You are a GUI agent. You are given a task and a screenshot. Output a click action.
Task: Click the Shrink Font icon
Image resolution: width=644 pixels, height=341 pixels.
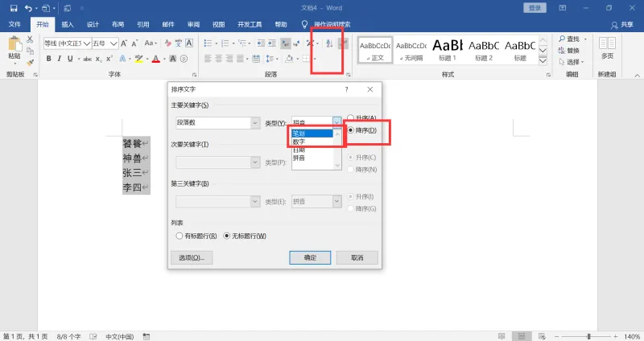click(x=134, y=43)
